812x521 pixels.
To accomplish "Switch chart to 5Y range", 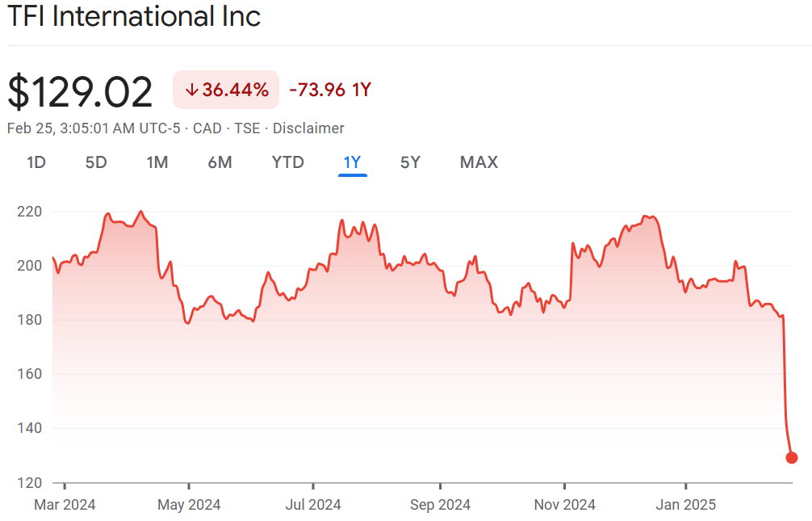I will (410, 162).
